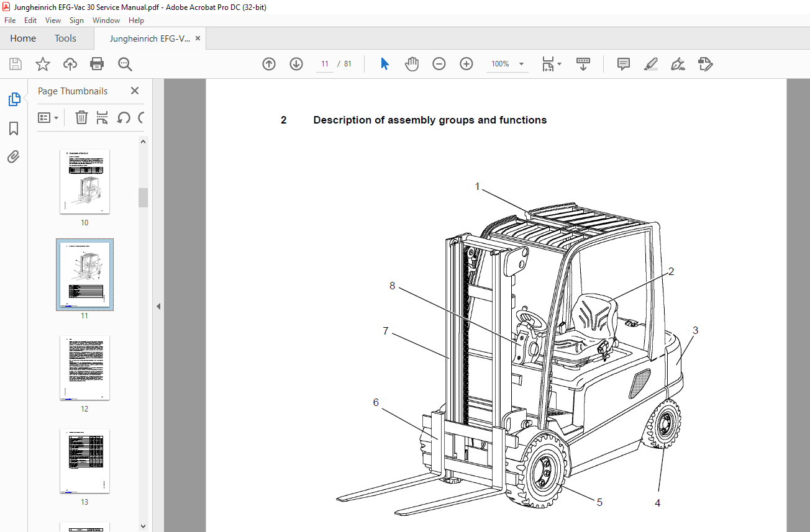810x532 pixels.
Task: Select the Jungheinrich EFG-V document tab
Action: coord(150,38)
